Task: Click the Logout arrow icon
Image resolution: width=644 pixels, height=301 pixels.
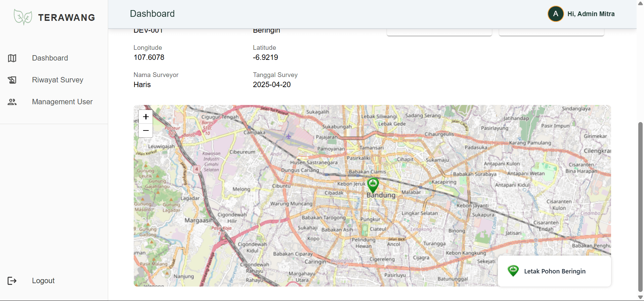Action: point(12,281)
